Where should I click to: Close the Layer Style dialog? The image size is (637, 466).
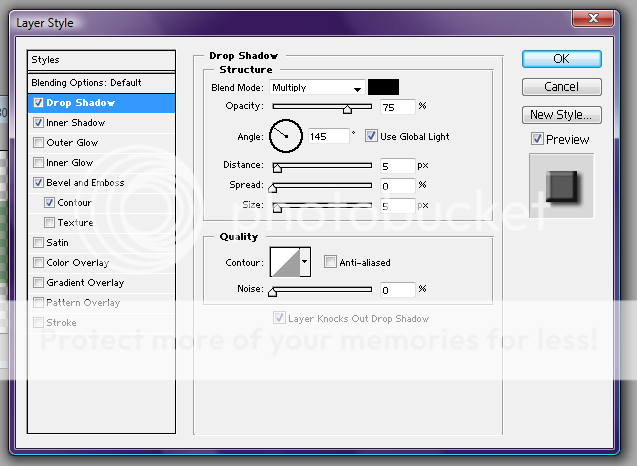(x=593, y=18)
